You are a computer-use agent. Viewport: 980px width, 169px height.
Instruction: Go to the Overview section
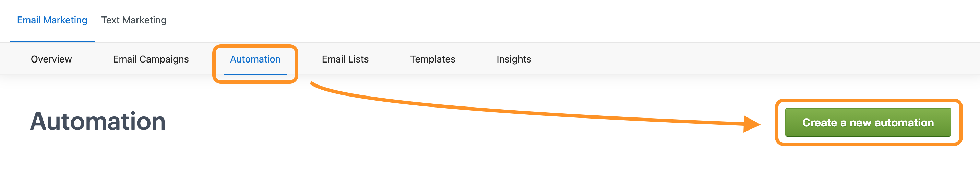pyautogui.click(x=51, y=59)
